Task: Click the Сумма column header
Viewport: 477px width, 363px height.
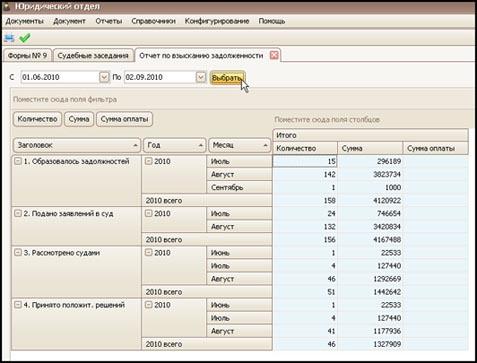Action: (370, 148)
